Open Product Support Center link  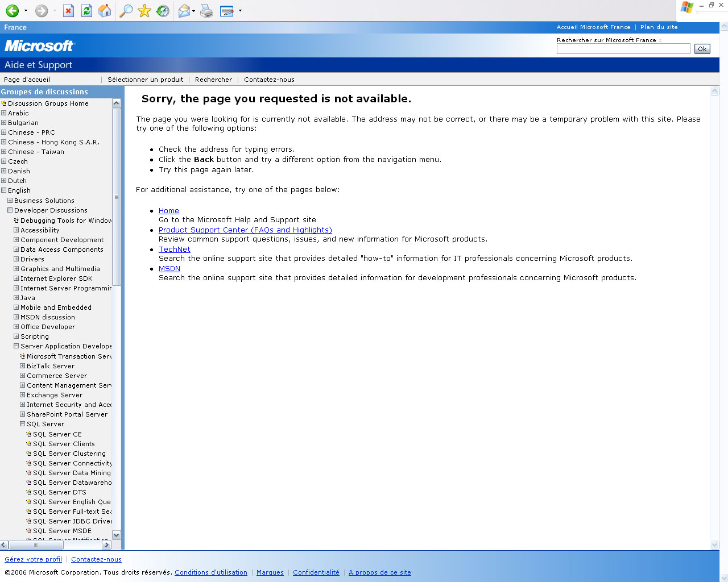click(245, 230)
